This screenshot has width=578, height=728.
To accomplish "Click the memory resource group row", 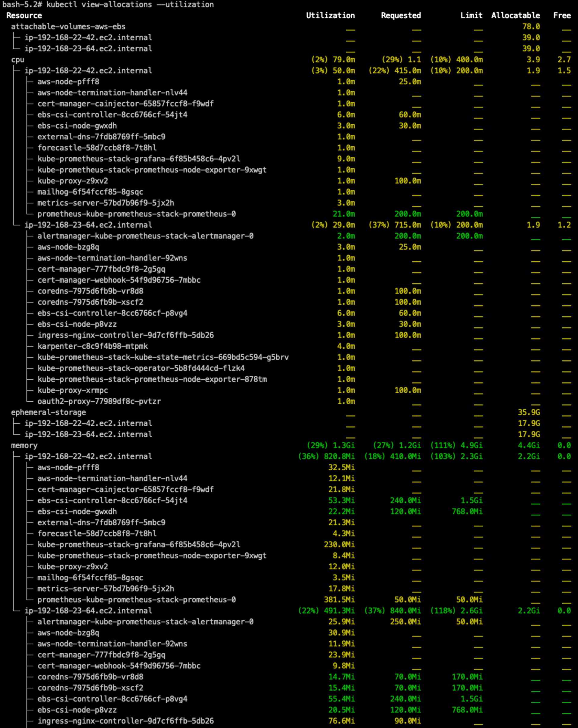I will (24, 445).
